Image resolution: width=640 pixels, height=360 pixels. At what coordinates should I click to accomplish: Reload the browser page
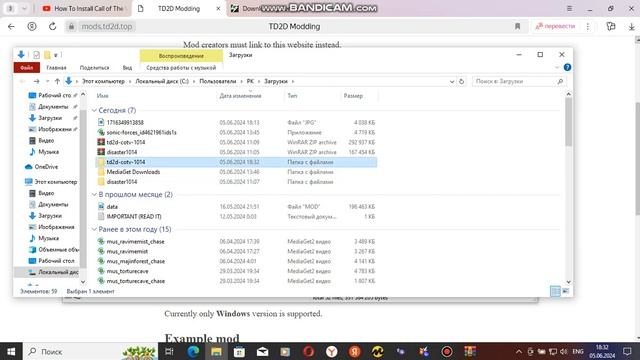point(53,27)
